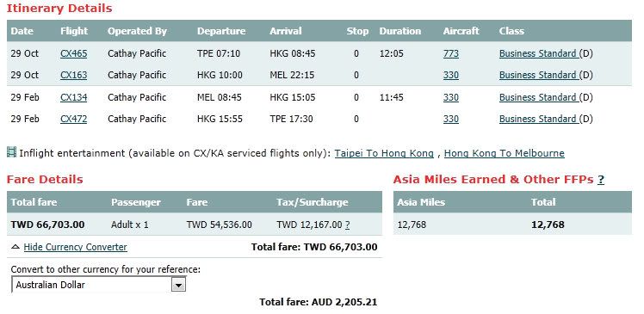644x314 pixels.
Task: Open Taipei To Hong Kong entertainment link
Action: pyautogui.click(x=384, y=153)
